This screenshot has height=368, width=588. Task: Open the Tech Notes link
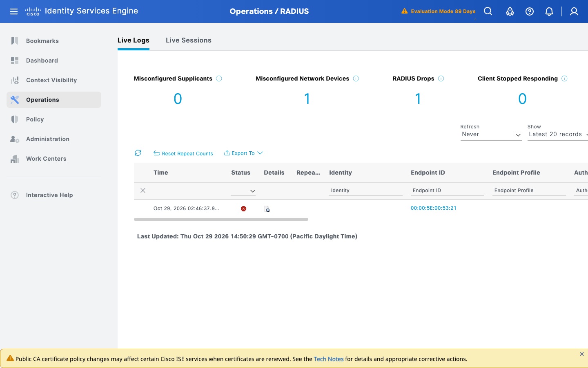click(x=329, y=359)
